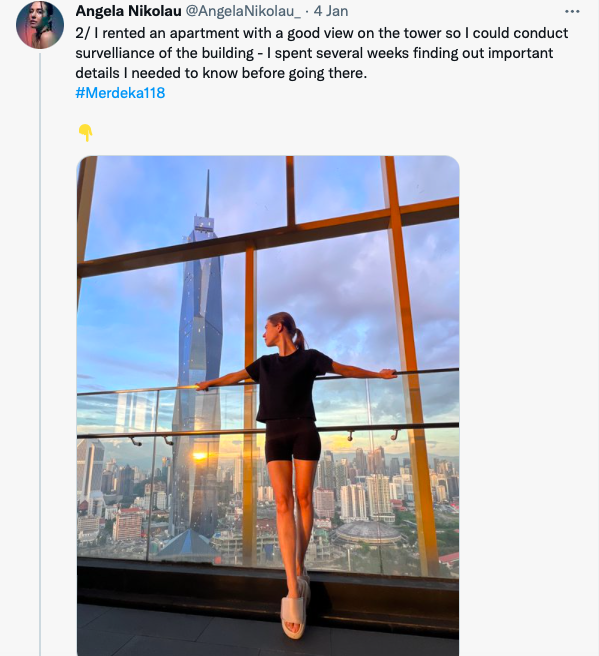Click the sunset reflection on the tower
Viewport: 599px width, 656px height.
coord(199,456)
